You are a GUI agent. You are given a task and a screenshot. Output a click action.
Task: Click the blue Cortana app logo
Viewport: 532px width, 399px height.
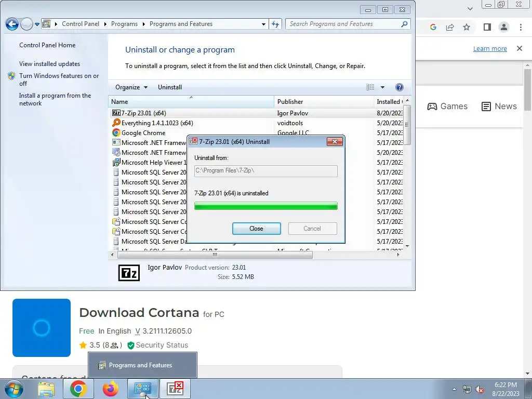(42, 328)
